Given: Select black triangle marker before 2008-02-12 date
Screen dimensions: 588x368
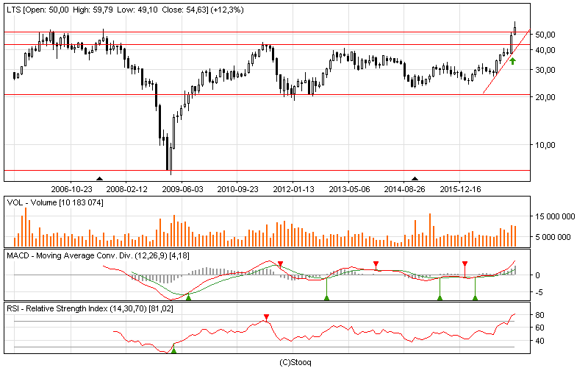Looking at the screenshot, I should click(x=99, y=179).
